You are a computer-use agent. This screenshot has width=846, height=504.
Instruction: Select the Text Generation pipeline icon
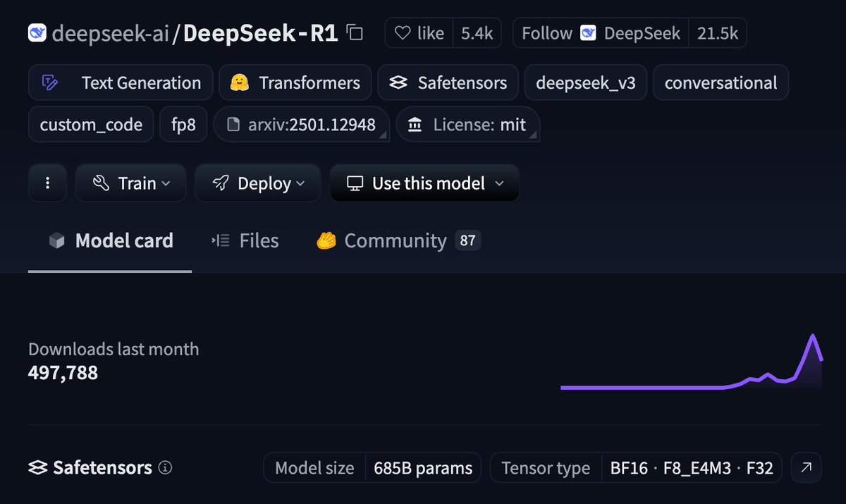[x=49, y=82]
